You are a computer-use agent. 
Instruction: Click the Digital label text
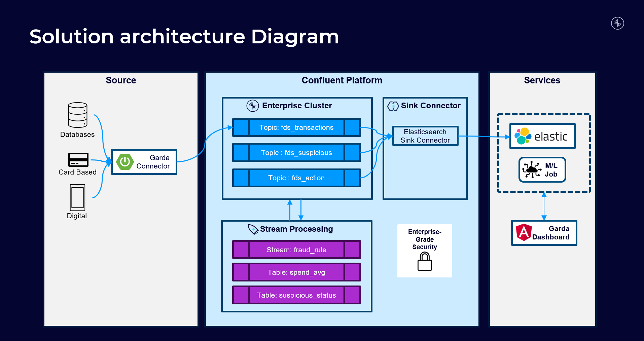tap(77, 216)
